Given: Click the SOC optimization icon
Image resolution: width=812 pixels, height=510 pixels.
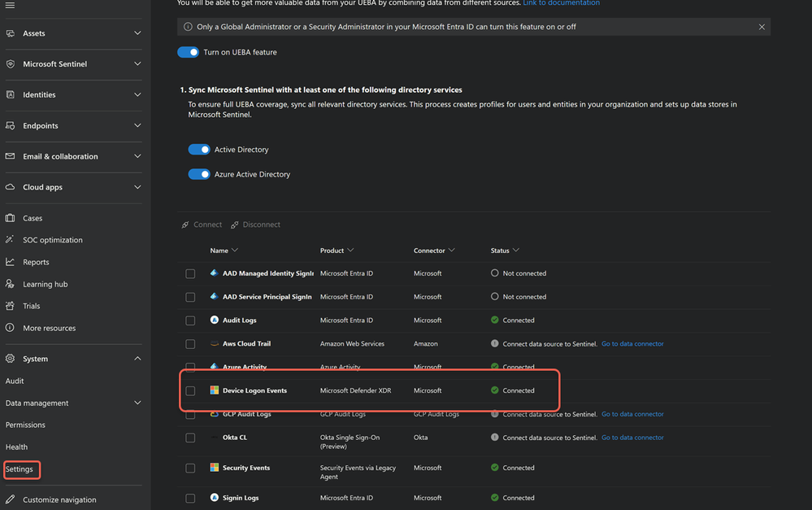Looking at the screenshot, I should (11, 240).
